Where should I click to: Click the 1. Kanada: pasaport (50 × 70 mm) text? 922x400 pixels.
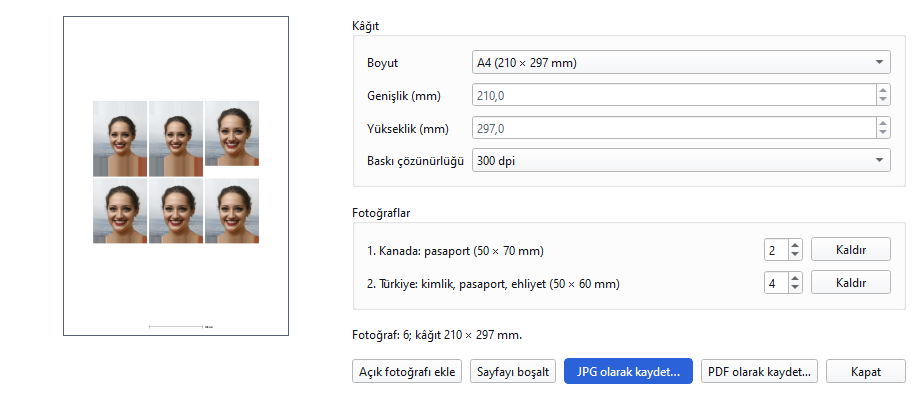(456, 251)
